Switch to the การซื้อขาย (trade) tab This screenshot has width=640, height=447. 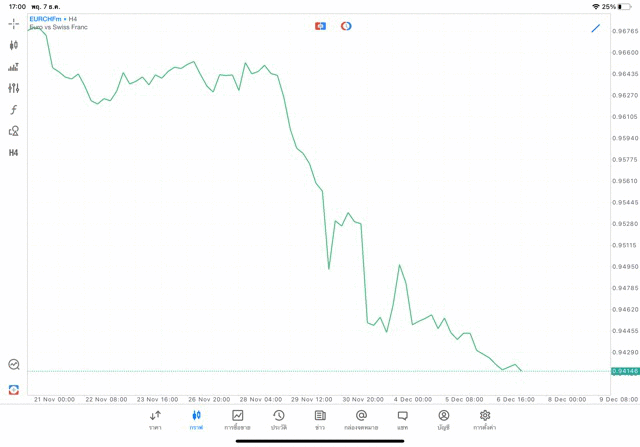pos(237,420)
